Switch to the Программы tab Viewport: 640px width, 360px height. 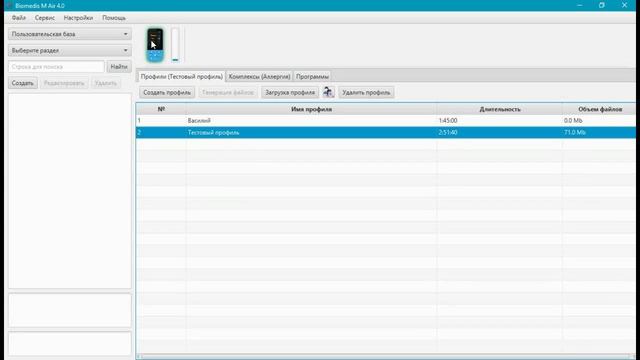312,76
